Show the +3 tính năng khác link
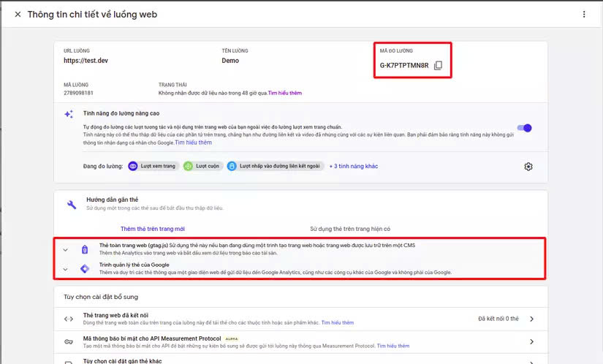The height and width of the screenshot is (364, 603). [354, 166]
